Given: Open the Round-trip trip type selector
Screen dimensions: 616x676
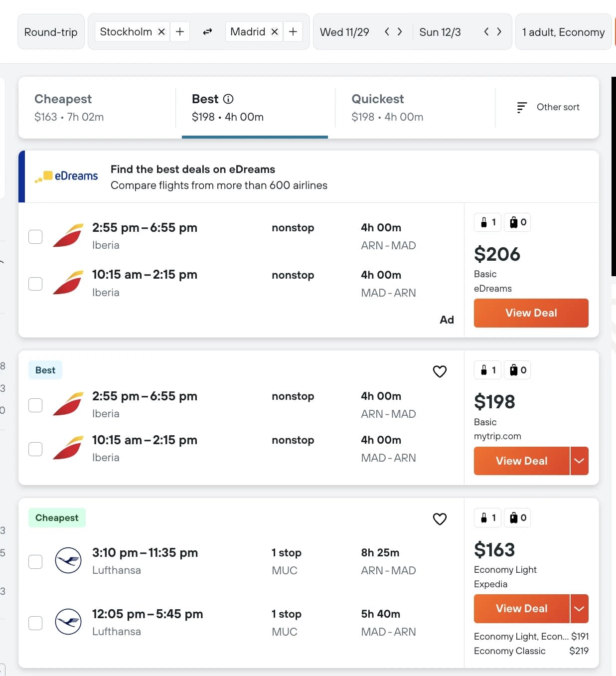Looking at the screenshot, I should [x=51, y=32].
